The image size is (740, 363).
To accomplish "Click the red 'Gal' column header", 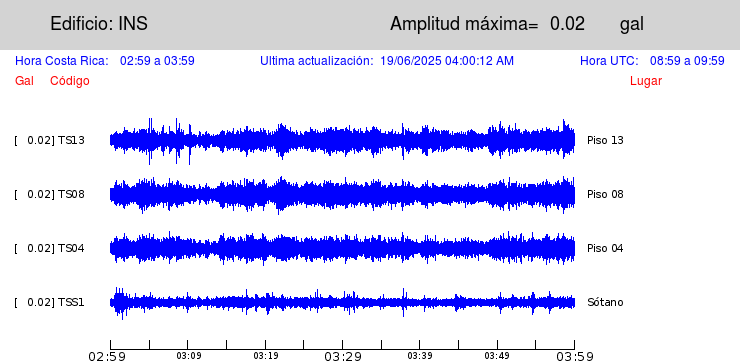I will click(24, 81).
